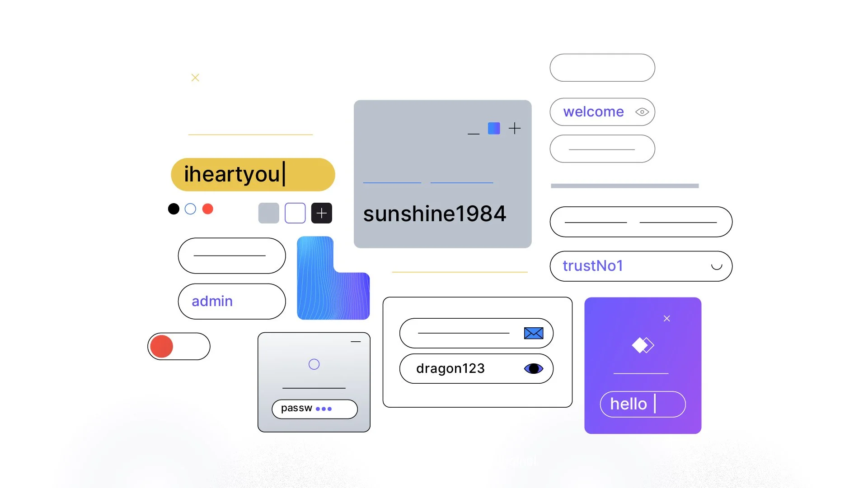Click the minimize underscore in the sunshine1984 window

tap(473, 134)
